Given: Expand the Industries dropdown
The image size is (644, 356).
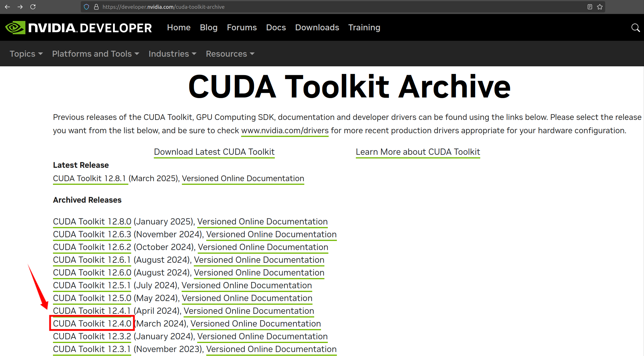Looking at the screenshot, I should click(x=172, y=54).
